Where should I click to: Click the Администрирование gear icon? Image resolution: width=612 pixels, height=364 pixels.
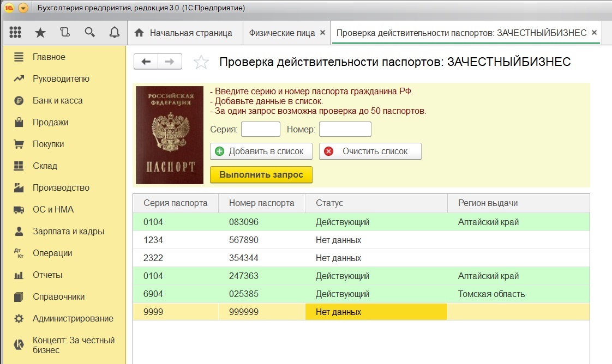(19, 319)
